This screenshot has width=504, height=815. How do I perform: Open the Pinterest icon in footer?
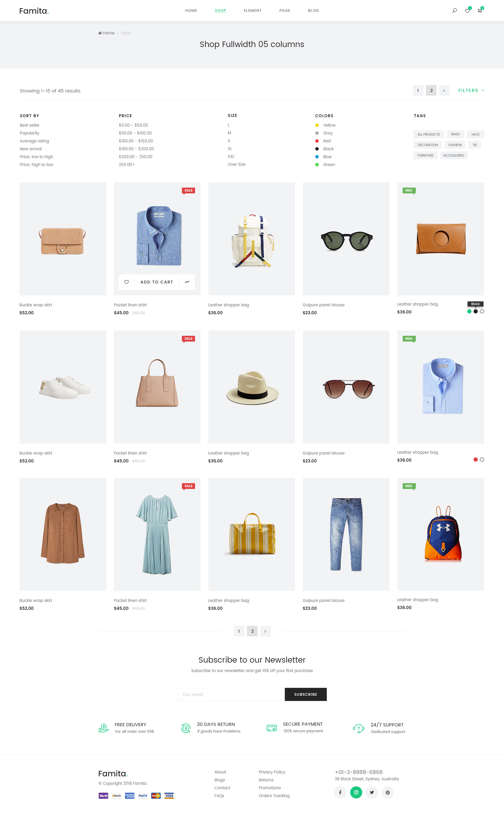point(388,792)
